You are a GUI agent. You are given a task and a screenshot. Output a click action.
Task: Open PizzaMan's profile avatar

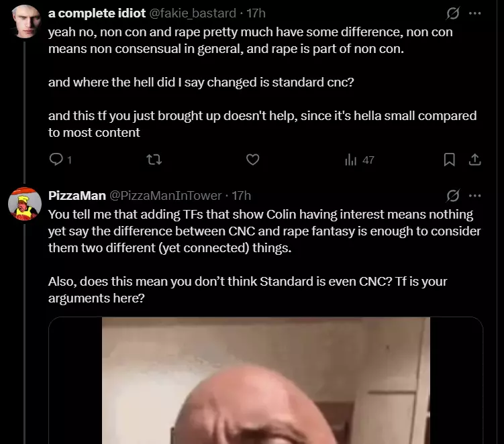(x=25, y=204)
